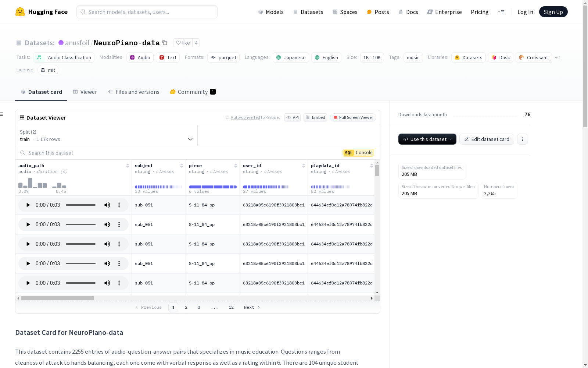
Task: Open the Enterprise page
Action: click(x=444, y=12)
